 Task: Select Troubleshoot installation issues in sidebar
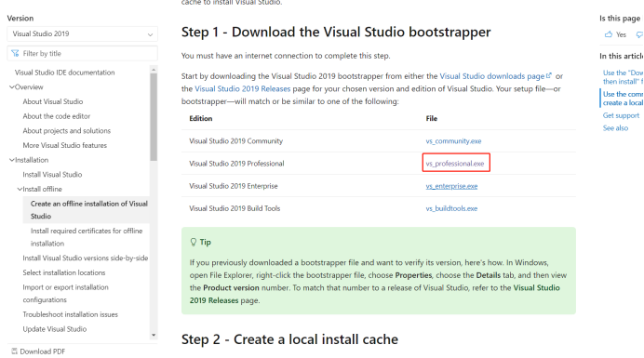coord(70,314)
